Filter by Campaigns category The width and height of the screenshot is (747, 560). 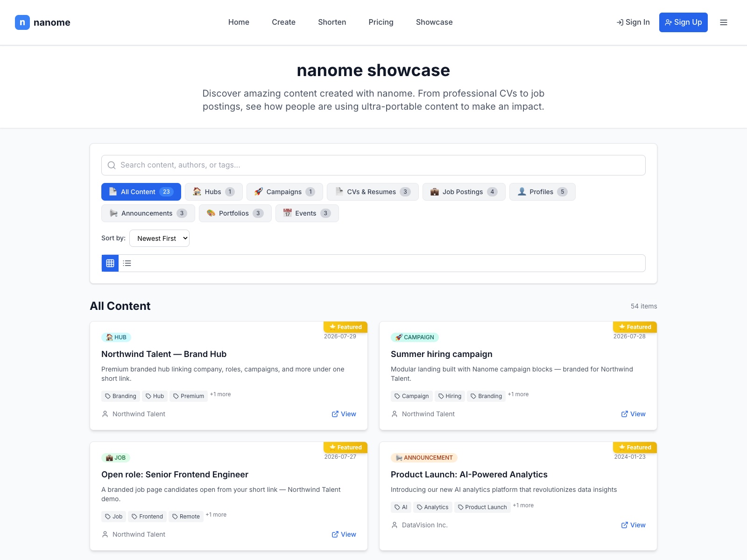[285, 192]
